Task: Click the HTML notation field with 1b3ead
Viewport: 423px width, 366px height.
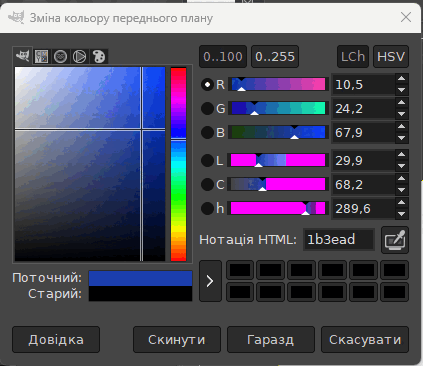Action: point(339,239)
